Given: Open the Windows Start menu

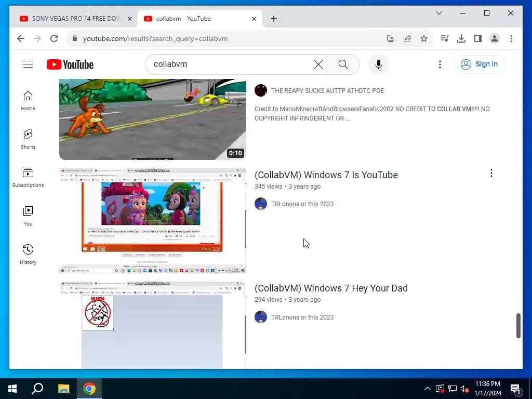Looking at the screenshot, I should click(x=12, y=389).
